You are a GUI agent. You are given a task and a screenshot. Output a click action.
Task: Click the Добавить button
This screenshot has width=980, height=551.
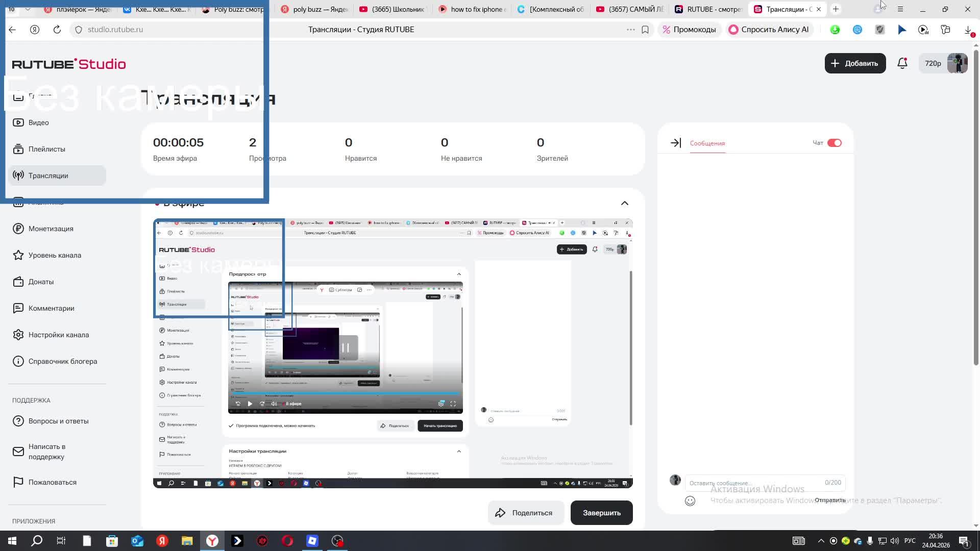(855, 63)
